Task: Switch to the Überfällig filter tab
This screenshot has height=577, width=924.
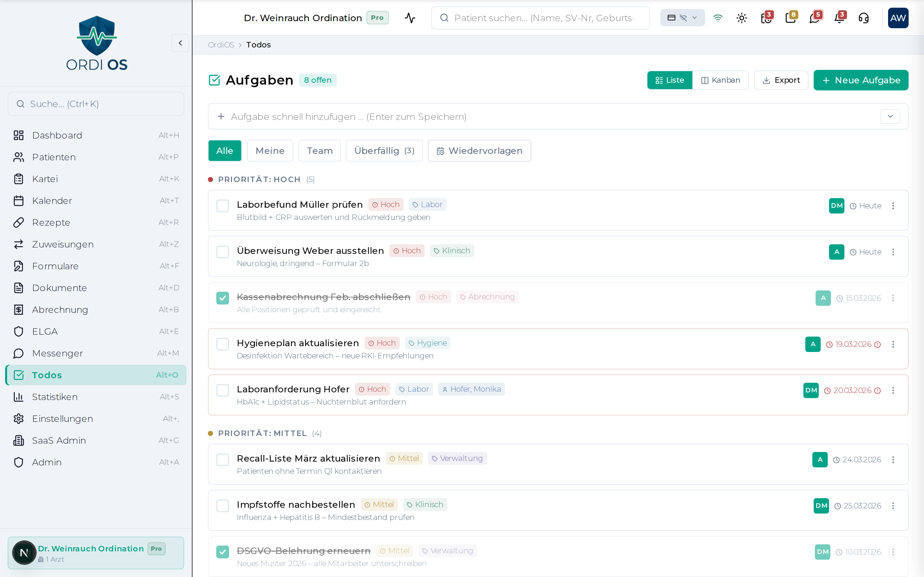Action: click(x=384, y=151)
